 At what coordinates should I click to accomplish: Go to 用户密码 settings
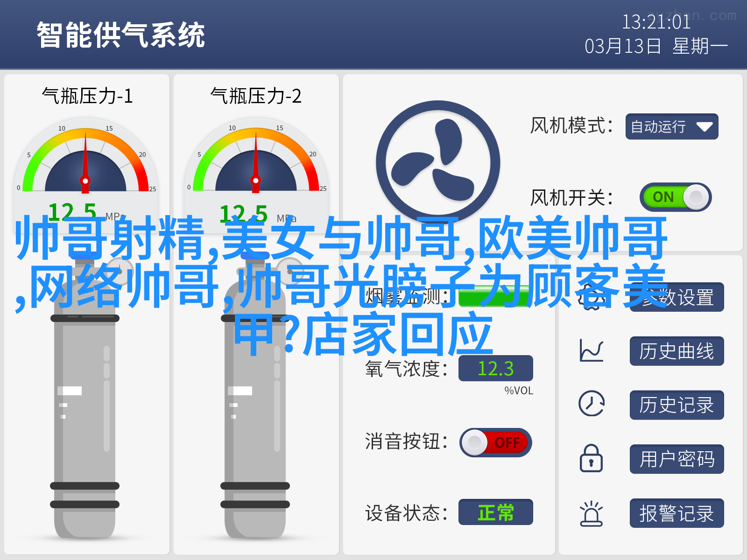(677, 459)
